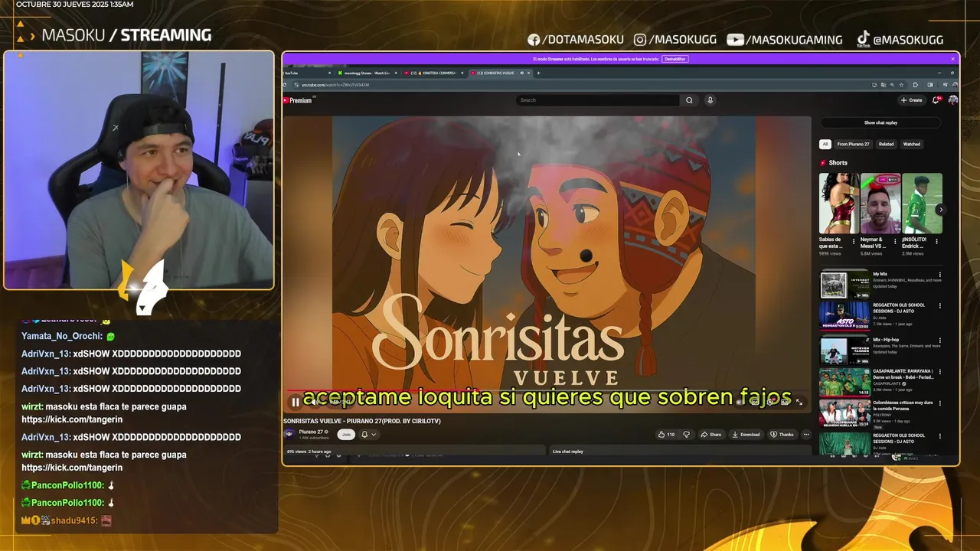Open options for Colombianas critican video
The width and height of the screenshot is (980, 551).
click(x=940, y=404)
